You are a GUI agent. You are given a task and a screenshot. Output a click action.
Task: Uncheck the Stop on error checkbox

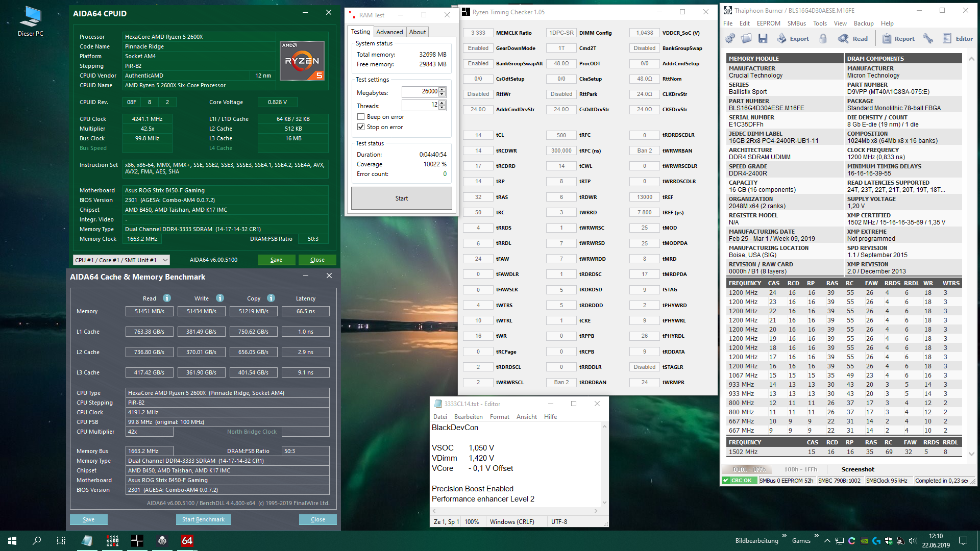pyautogui.click(x=361, y=127)
